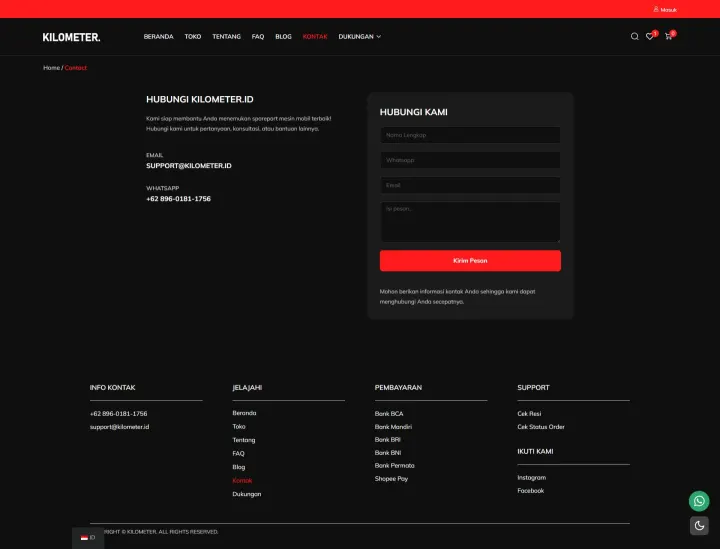Go to the Beranda menu item
This screenshot has width=720, height=549.
pyautogui.click(x=158, y=37)
